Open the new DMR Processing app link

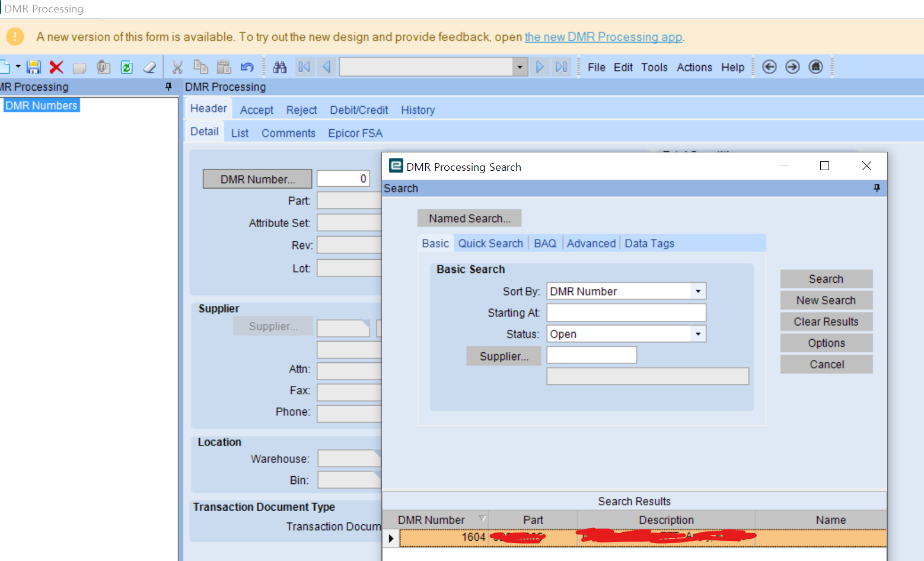tap(604, 37)
